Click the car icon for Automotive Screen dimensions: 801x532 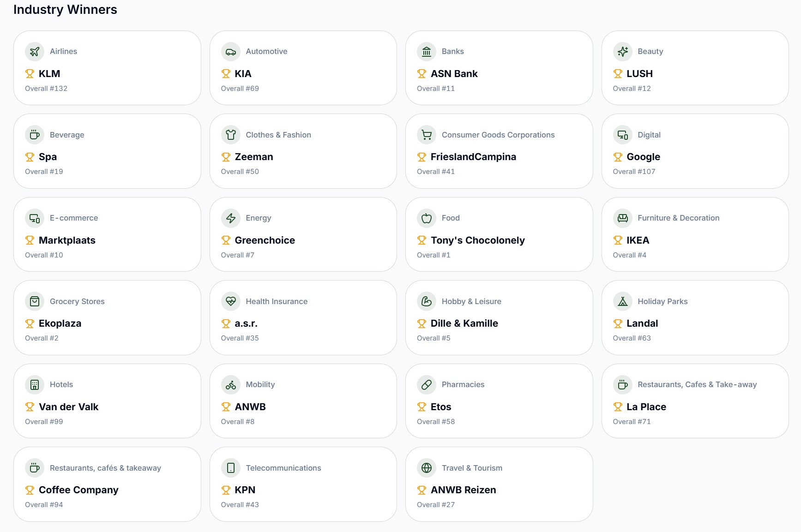[x=230, y=52]
